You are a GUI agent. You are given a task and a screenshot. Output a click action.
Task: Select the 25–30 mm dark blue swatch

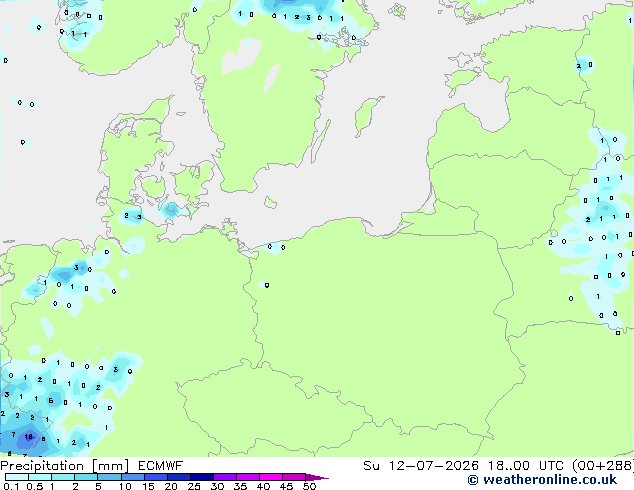[201, 477]
